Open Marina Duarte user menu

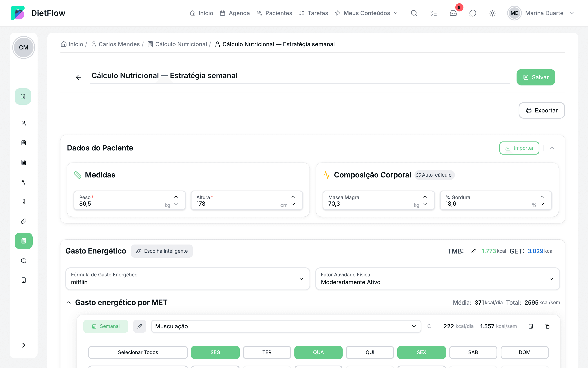(x=541, y=13)
